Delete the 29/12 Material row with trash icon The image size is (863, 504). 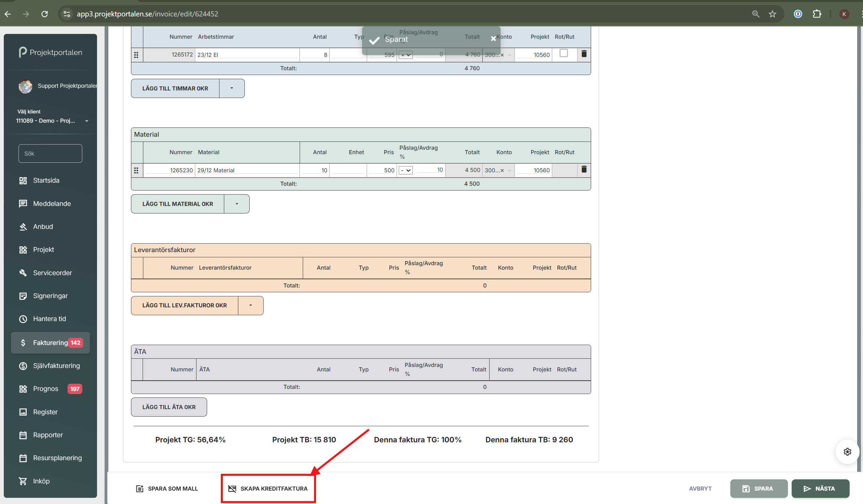point(584,170)
